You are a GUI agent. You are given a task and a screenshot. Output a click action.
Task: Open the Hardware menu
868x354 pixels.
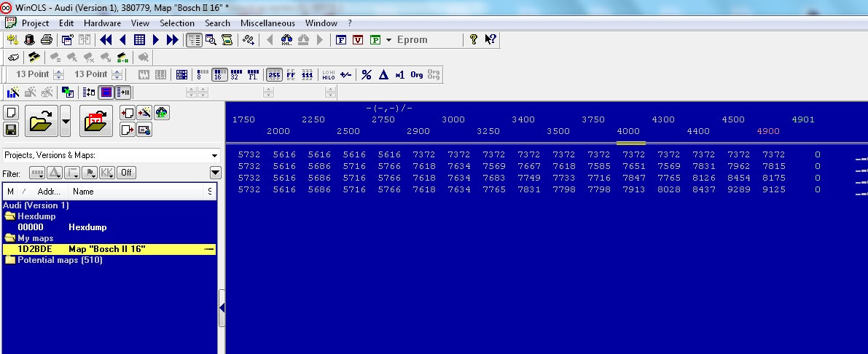(x=102, y=23)
